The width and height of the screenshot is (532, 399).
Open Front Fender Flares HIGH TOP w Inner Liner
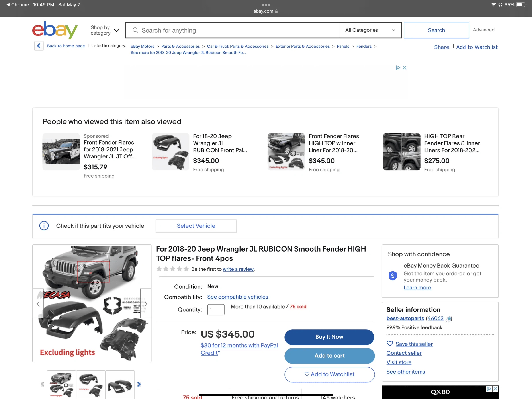point(334,143)
